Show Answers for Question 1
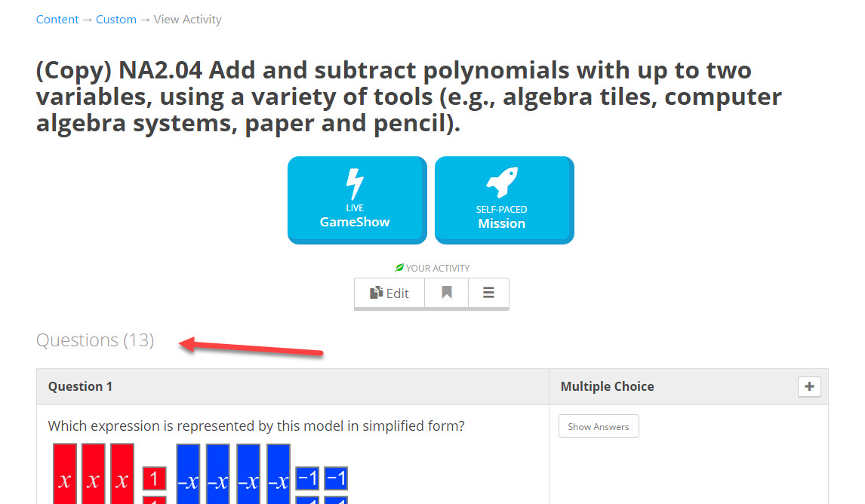The width and height of the screenshot is (865, 504). click(x=599, y=426)
